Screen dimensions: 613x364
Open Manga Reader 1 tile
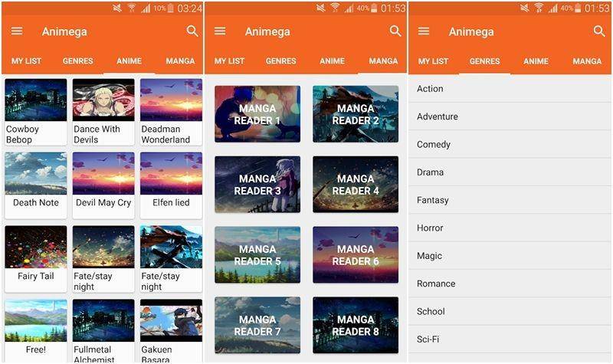click(x=257, y=114)
